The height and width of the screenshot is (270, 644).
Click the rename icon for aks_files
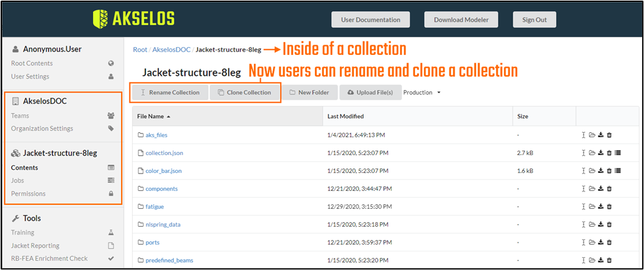click(x=583, y=135)
